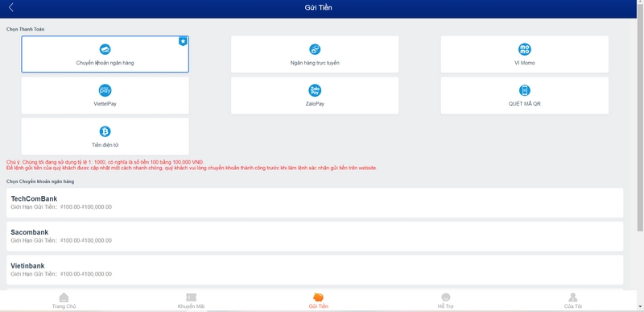
Task: Choose the ZaloPay icon
Action: click(x=315, y=90)
